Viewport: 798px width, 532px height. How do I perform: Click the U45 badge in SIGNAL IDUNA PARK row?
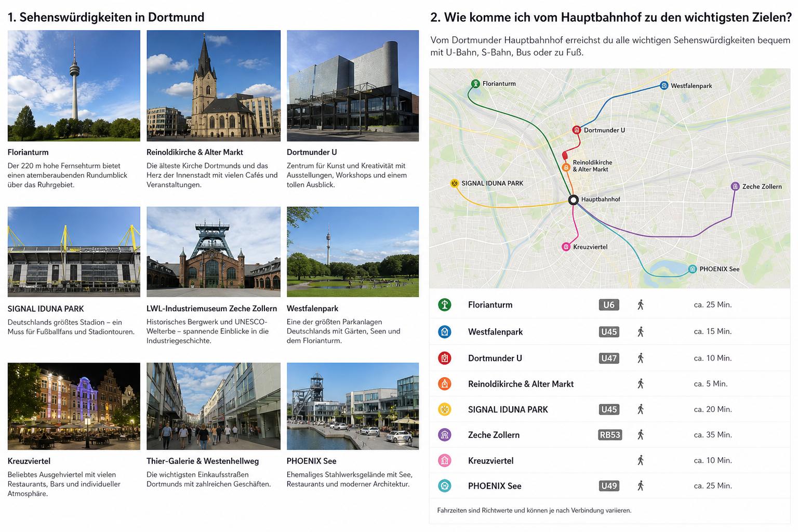tap(609, 409)
